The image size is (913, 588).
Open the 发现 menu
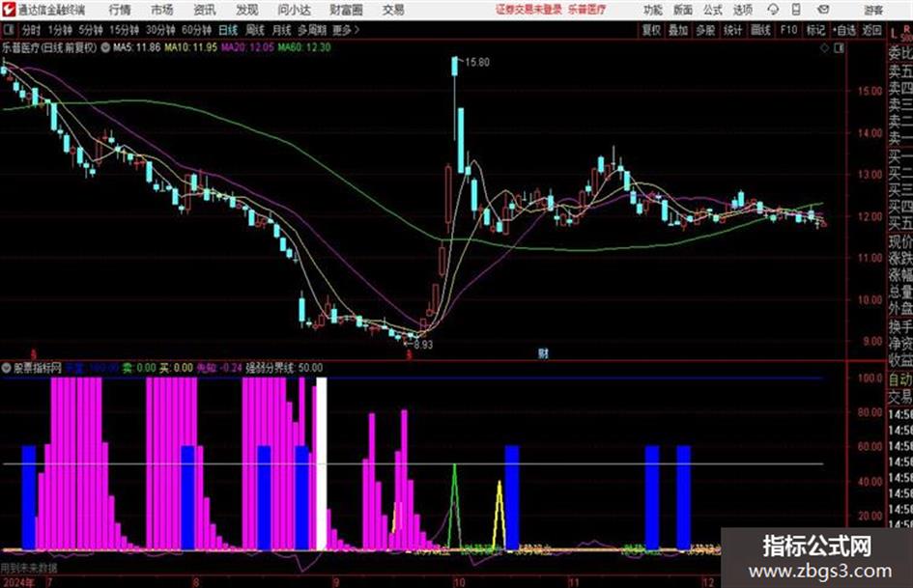[x=247, y=10]
